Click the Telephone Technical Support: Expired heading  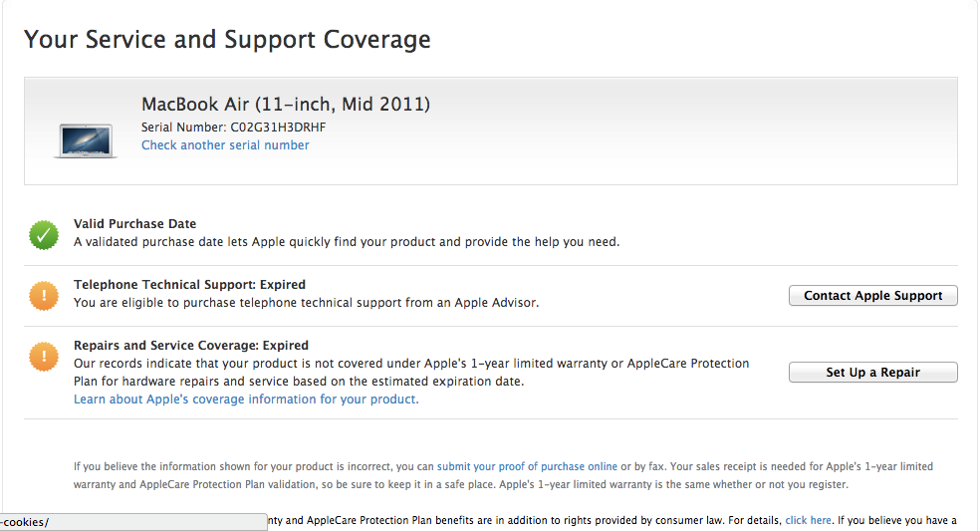[x=189, y=285]
